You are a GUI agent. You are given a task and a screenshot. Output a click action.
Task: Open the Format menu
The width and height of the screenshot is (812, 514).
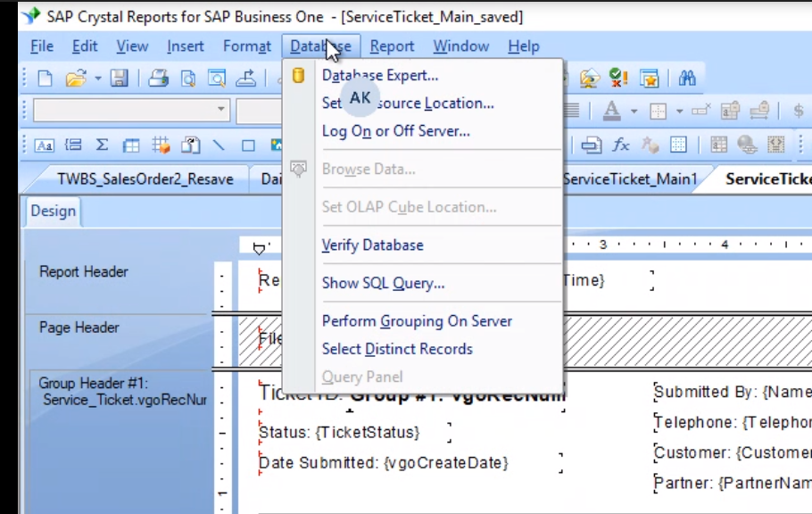247,46
